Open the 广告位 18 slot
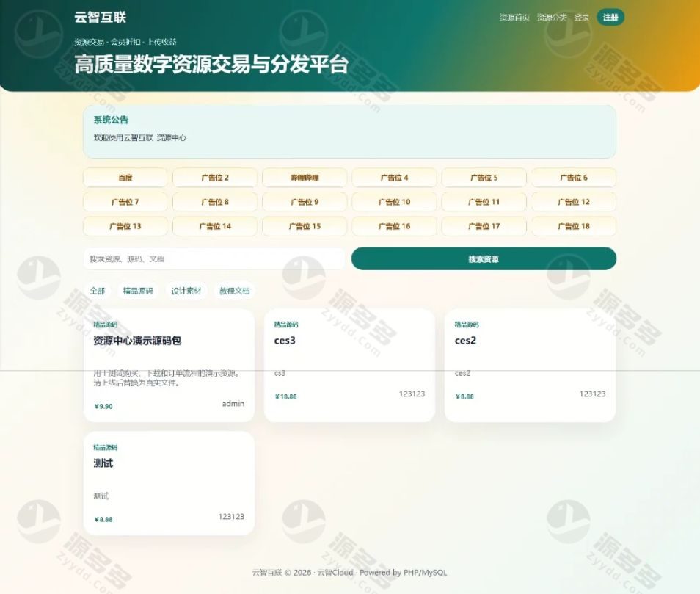 click(574, 226)
